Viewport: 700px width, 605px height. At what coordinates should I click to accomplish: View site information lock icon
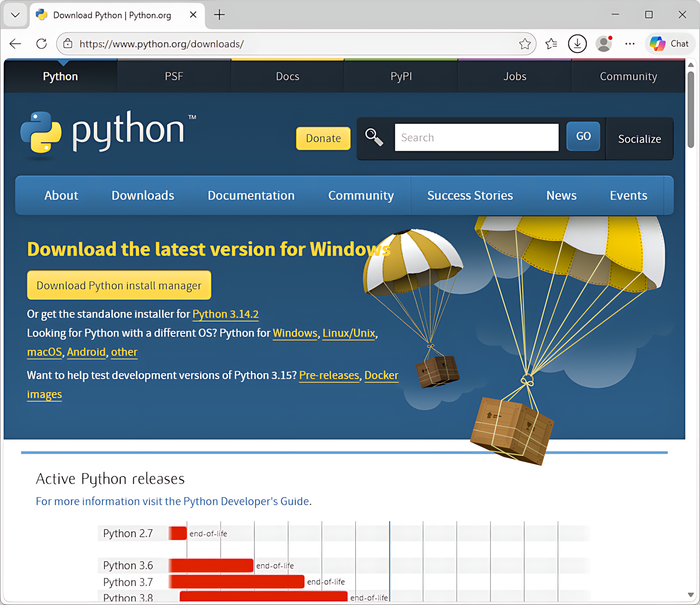click(68, 44)
